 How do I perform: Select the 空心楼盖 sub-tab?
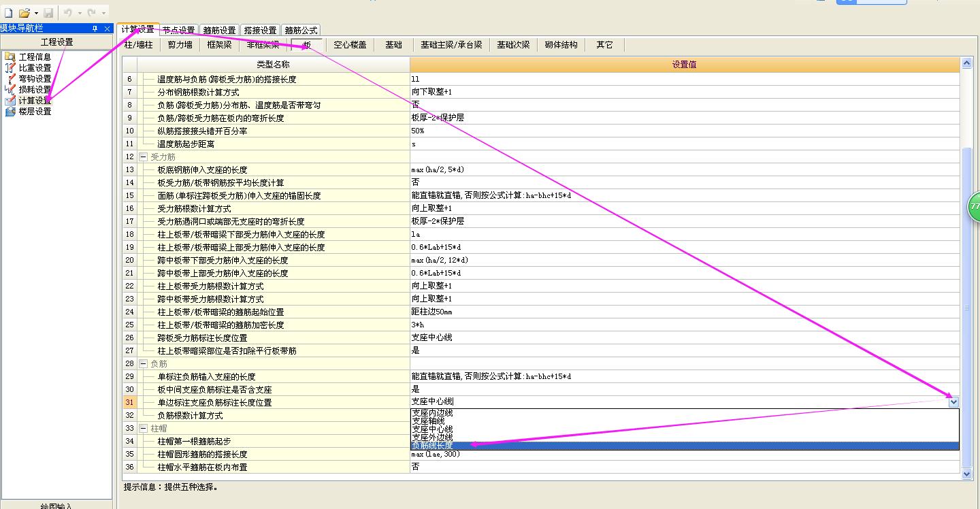(x=350, y=45)
